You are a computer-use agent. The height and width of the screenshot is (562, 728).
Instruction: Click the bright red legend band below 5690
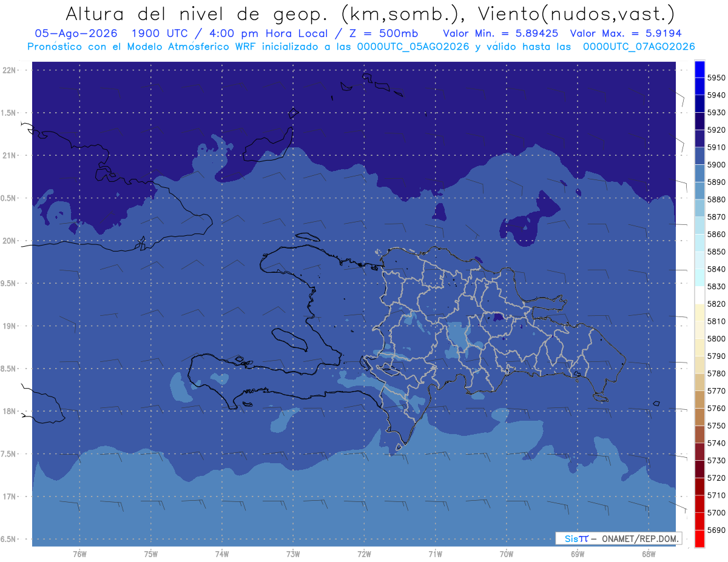pyautogui.click(x=699, y=538)
